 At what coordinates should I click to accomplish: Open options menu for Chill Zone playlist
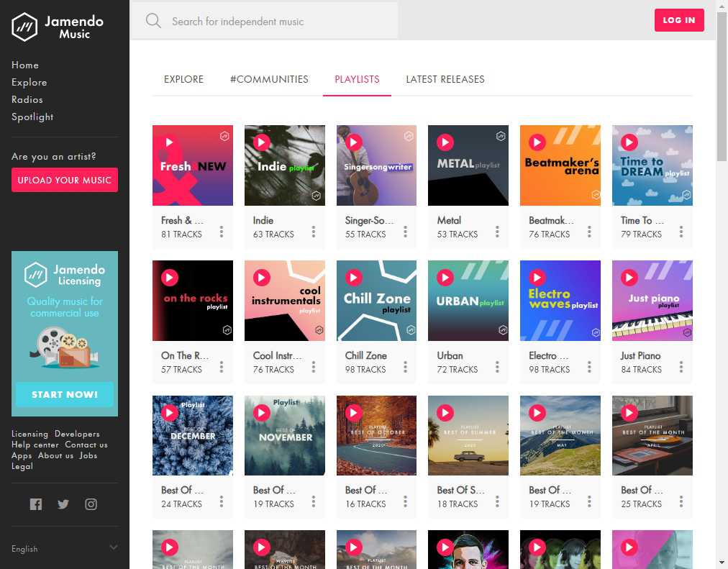405,367
